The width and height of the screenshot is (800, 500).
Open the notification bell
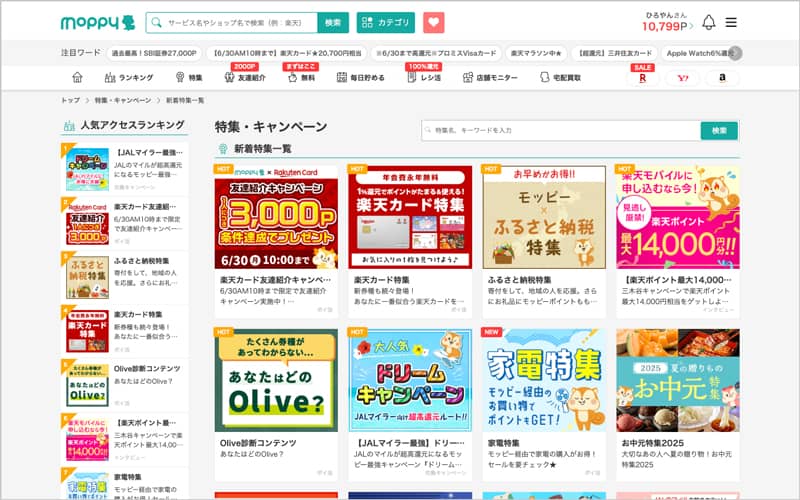[709, 22]
